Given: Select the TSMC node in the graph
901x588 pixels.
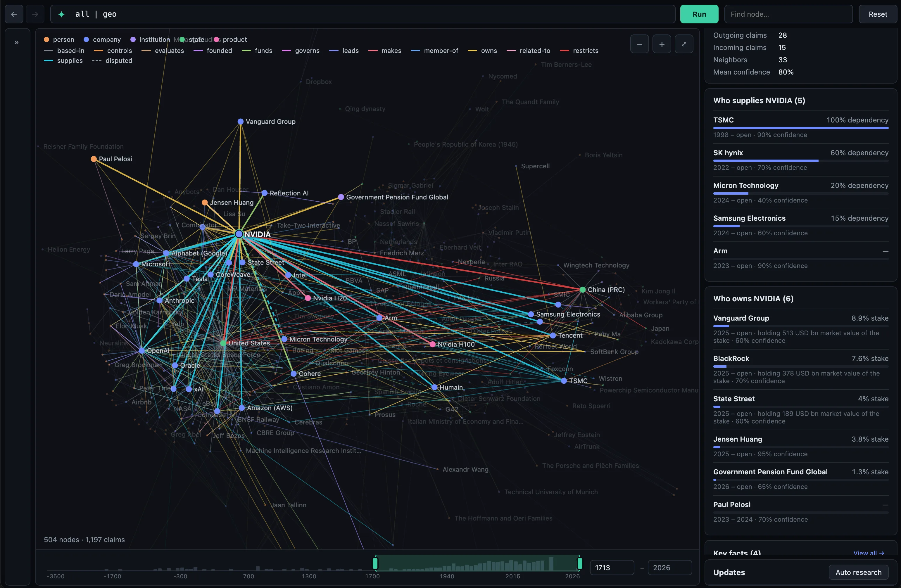Looking at the screenshot, I should (564, 381).
